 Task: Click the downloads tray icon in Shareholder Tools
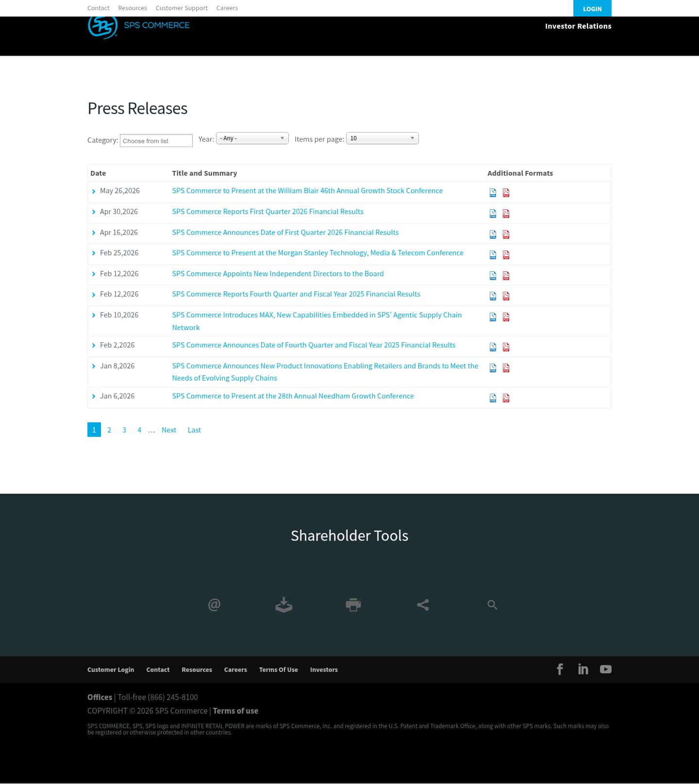coord(283,605)
